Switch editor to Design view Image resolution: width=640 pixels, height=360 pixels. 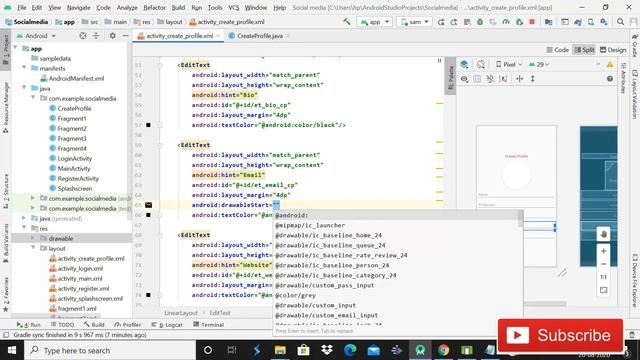[613, 50]
